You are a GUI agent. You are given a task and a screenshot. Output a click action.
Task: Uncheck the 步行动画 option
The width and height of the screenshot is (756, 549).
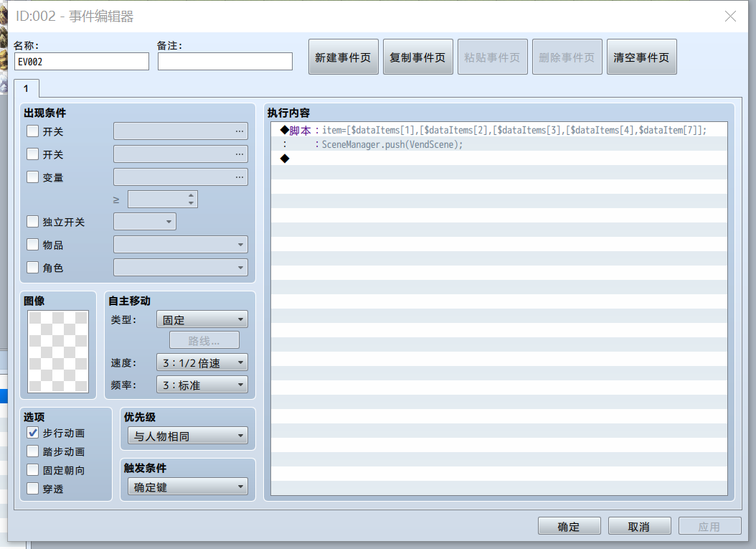pos(32,433)
